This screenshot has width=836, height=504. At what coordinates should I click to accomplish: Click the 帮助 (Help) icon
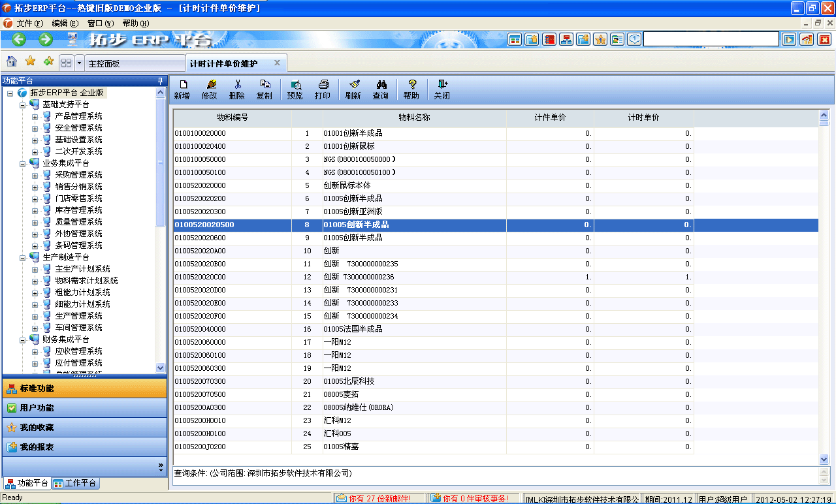tap(411, 89)
